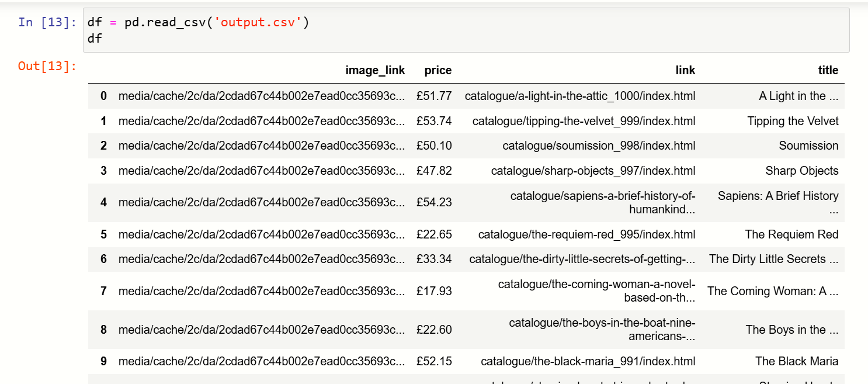Select image_link cell in row 3
868x384 pixels.
click(x=262, y=171)
